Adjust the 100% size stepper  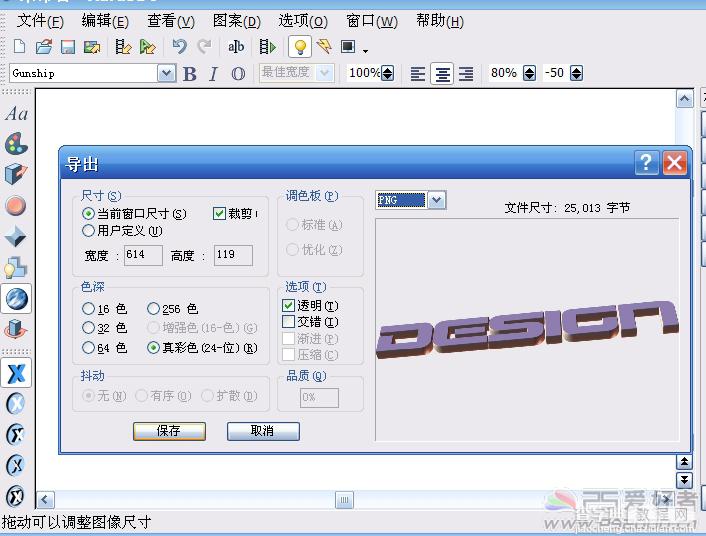(x=387, y=73)
